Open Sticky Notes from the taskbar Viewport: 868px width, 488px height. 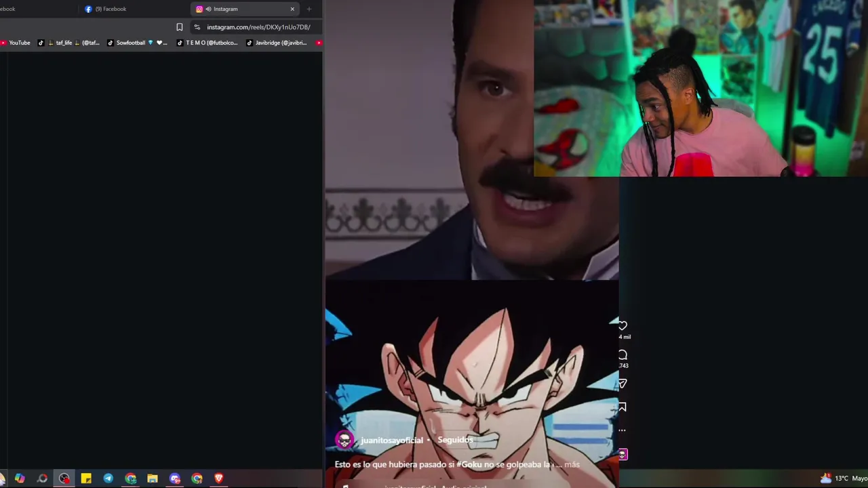coord(86,479)
